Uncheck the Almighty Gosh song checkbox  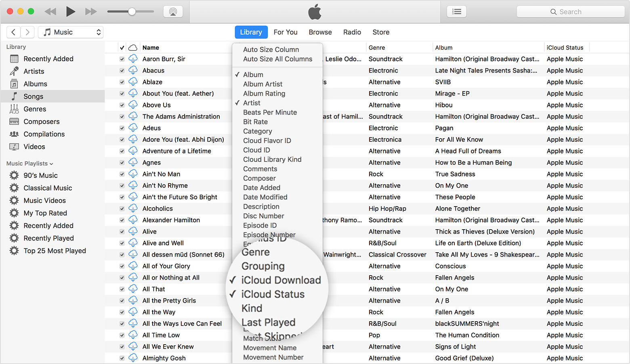[x=122, y=358]
